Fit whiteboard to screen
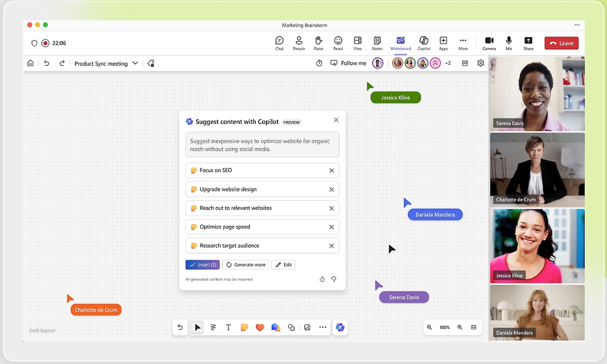The width and height of the screenshot is (607, 364). [x=474, y=327]
